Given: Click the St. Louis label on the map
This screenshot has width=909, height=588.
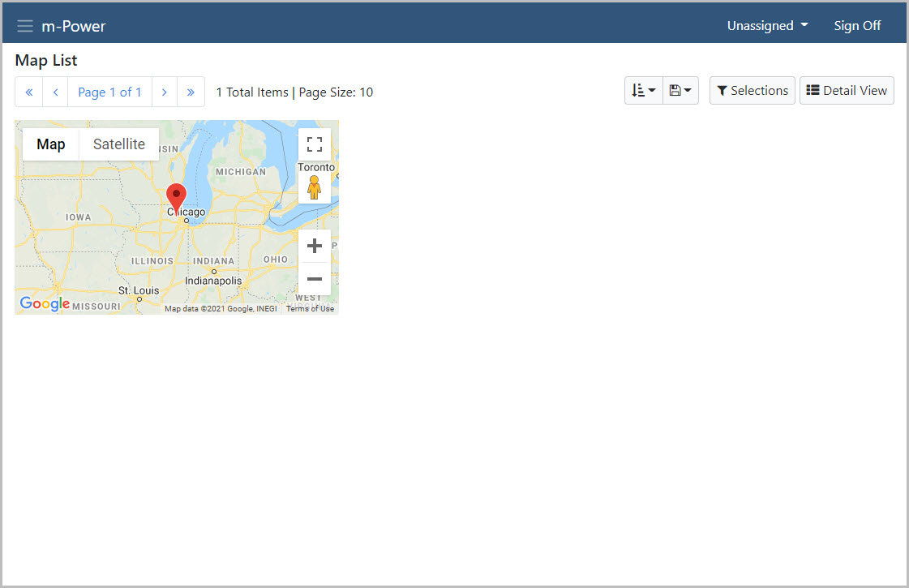Looking at the screenshot, I should coord(139,290).
